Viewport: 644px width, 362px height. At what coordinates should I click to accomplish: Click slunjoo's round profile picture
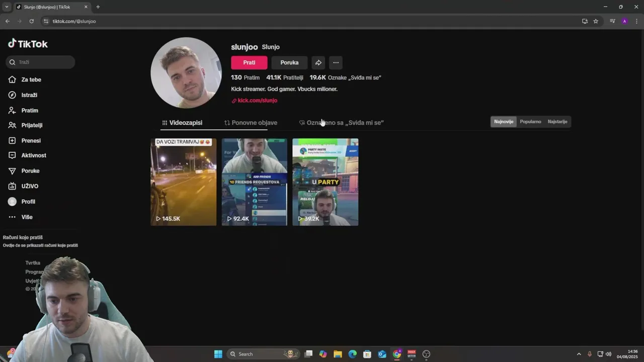click(186, 73)
